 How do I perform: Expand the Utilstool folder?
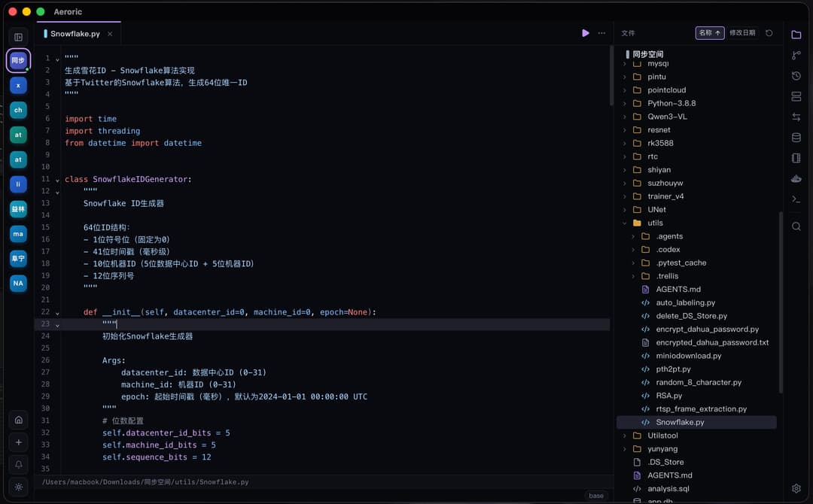click(625, 436)
